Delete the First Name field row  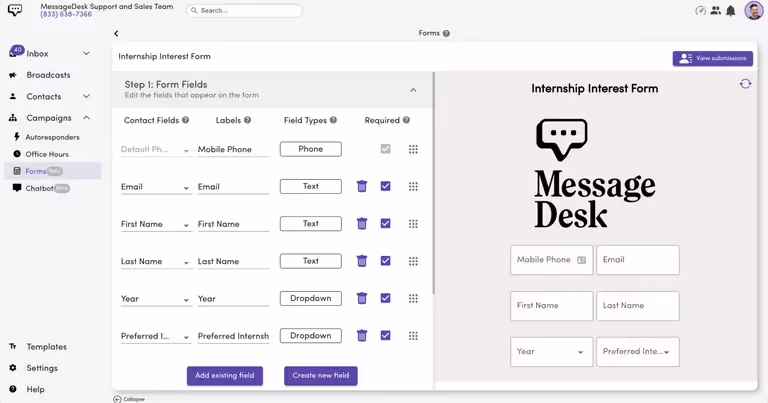pyautogui.click(x=362, y=223)
